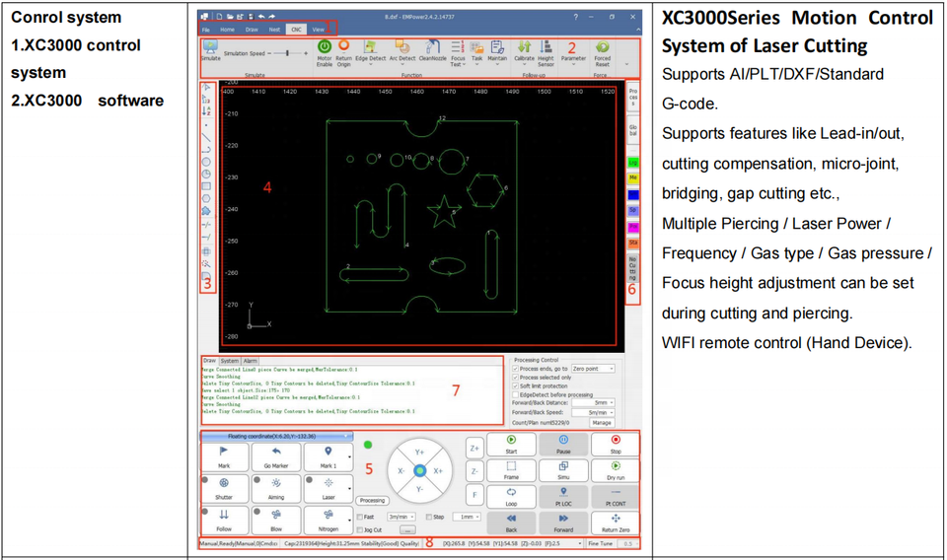Open the Zero point dropdown
Image resolution: width=947 pixels, height=560 pixels.
pyautogui.click(x=593, y=369)
